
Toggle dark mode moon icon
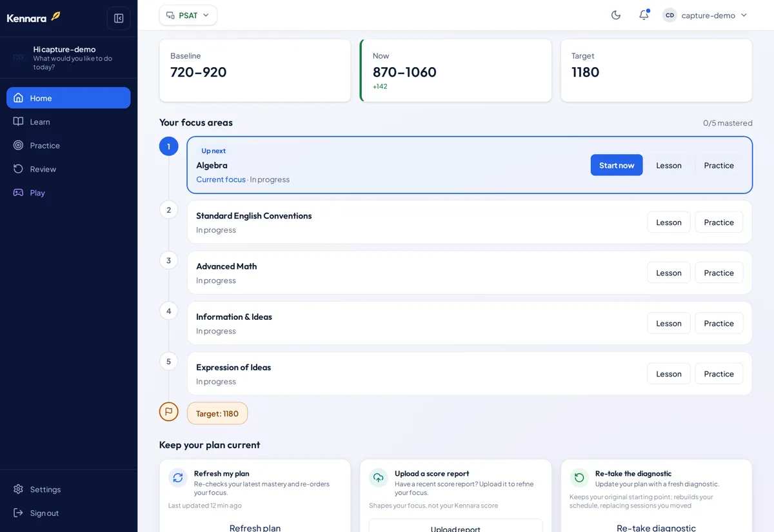pyautogui.click(x=616, y=15)
